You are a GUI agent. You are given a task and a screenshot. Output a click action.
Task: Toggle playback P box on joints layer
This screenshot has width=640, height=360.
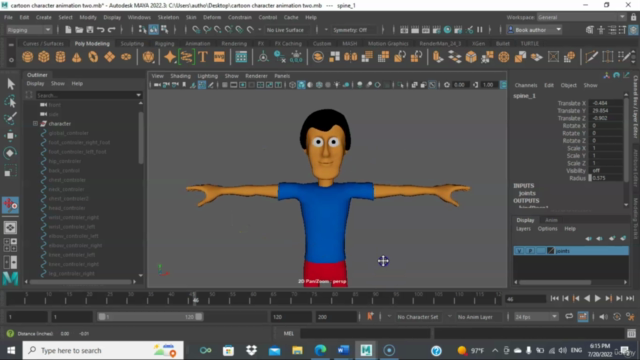tap(530, 251)
